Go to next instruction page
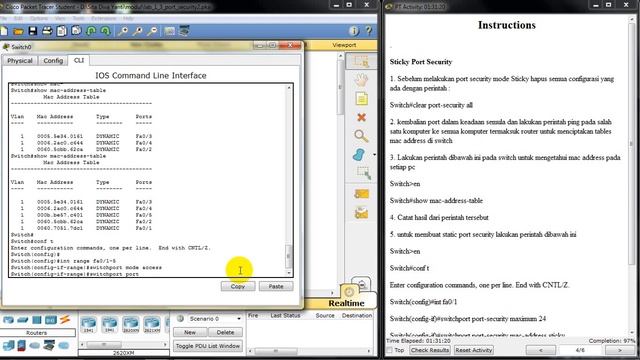The height and width of the screenshot is (360, 640). (x=620, y=350)
